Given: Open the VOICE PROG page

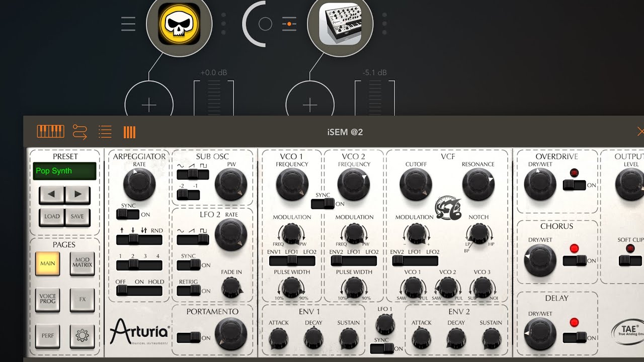Looking at the screenshot, I should click(48, 299).
